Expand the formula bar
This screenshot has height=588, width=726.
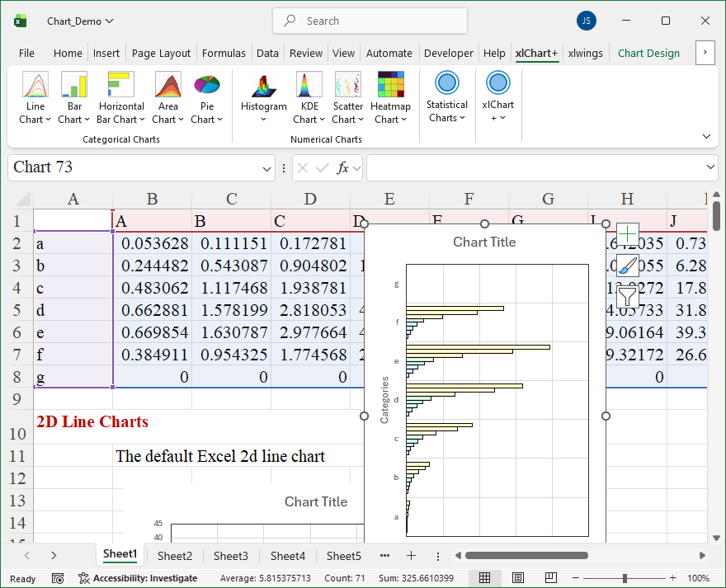712,167
